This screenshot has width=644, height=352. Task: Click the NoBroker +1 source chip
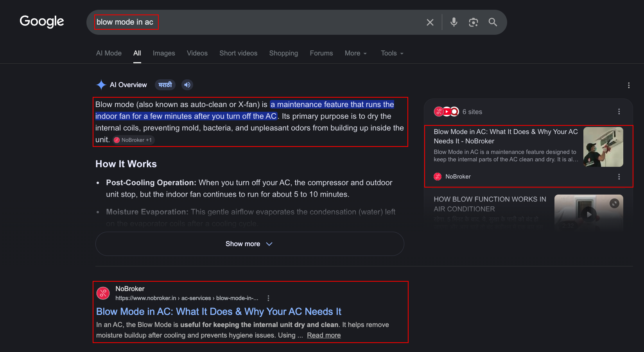coord(133,140)
